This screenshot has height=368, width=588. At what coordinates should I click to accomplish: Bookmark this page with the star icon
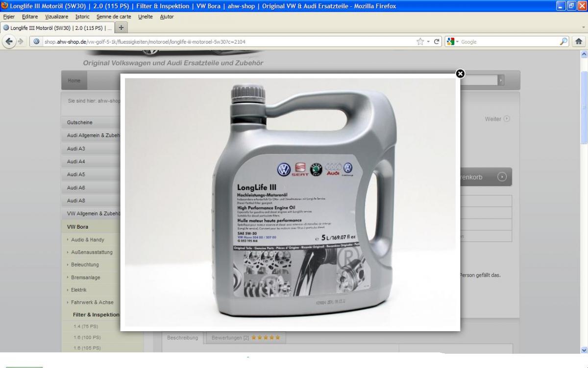click(x=420, y=42)
